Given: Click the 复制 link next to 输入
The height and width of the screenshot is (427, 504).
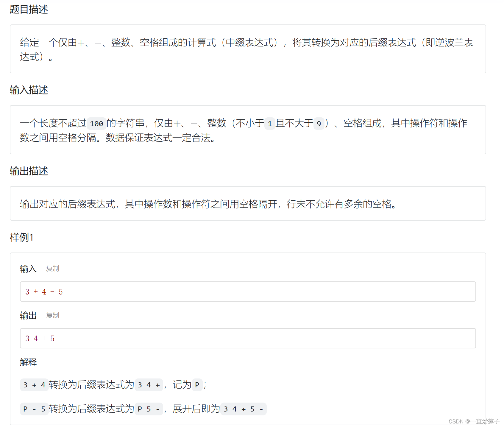Looking at the screenshot, I should [x=53, y=269].
